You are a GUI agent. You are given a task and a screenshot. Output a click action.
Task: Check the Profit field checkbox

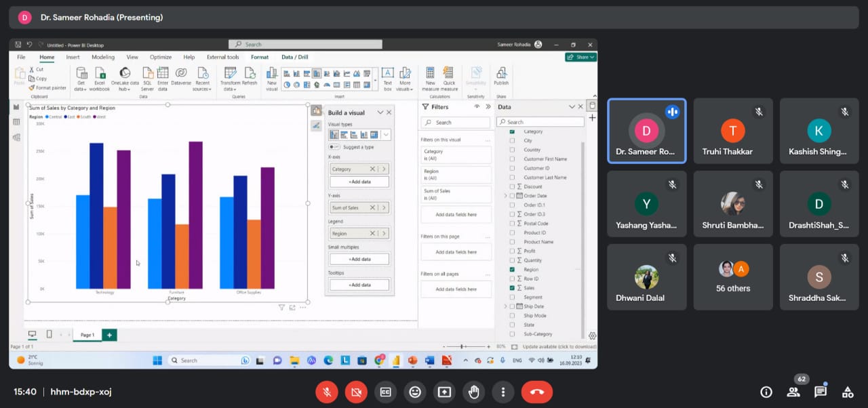(x=512, y=250)
